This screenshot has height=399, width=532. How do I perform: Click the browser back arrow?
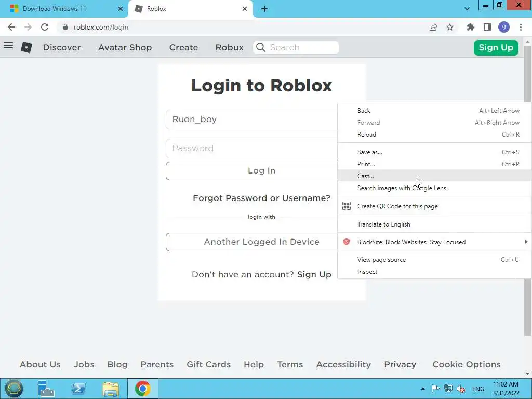click(x=11, y=27)
